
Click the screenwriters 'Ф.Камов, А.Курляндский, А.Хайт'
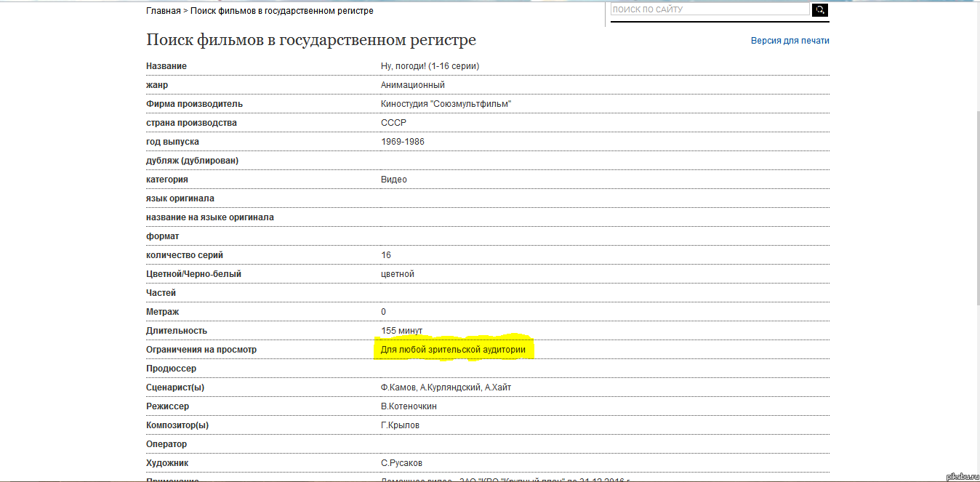pyautogui.click(x=446, y=387)
